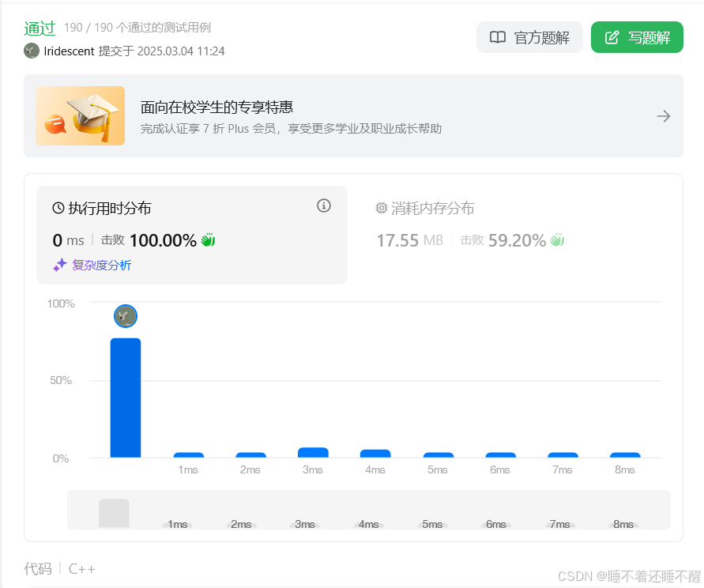
Task: Select the 8ms bar in the chart
Action: (625, 455)
